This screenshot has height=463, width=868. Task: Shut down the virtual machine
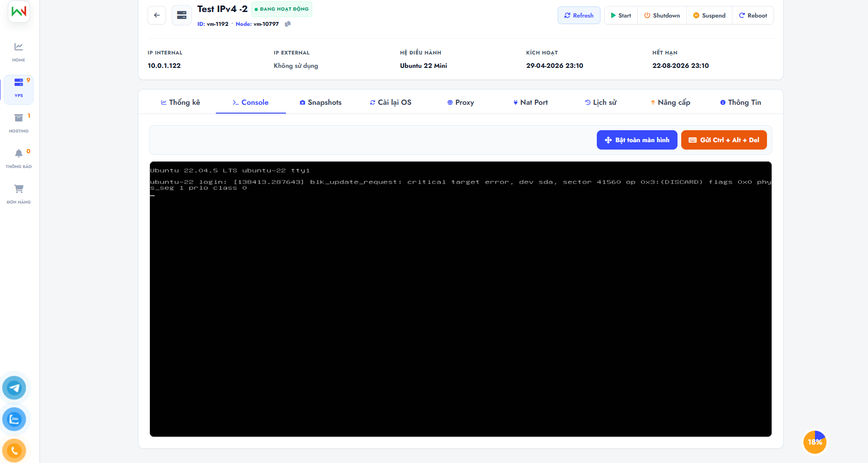(x=662, y=15)
